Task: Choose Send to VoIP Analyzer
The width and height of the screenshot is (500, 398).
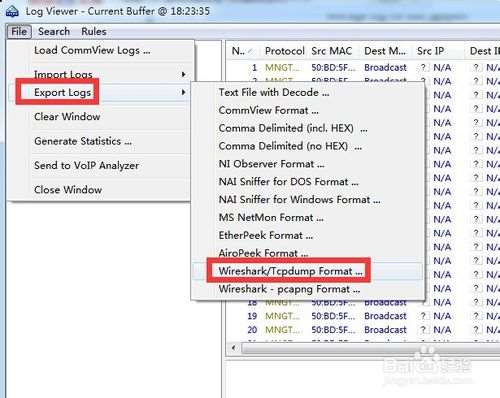Action: point(87,165)
